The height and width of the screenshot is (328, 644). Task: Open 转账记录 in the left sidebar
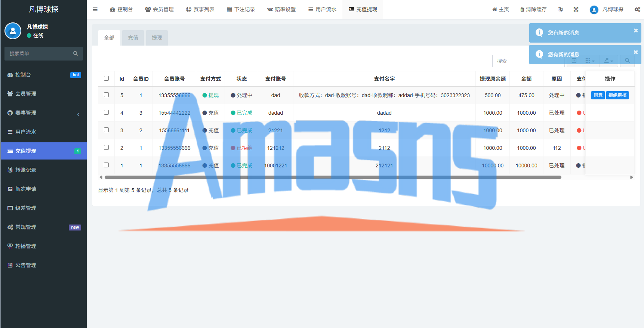coord(44,170)
